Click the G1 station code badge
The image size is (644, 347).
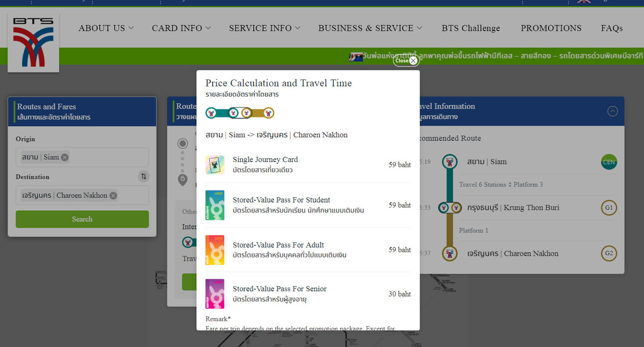pyautogui.click(x=609, y=208)
